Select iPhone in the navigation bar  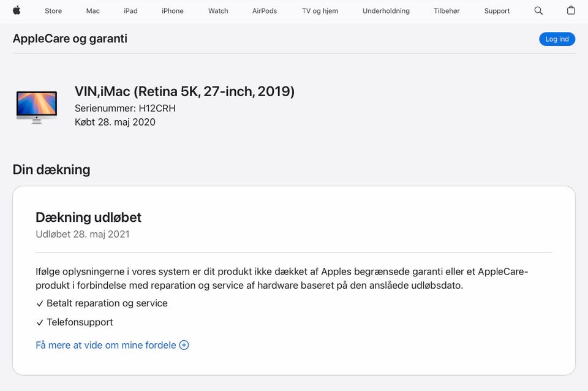click(x=173, y=11)
